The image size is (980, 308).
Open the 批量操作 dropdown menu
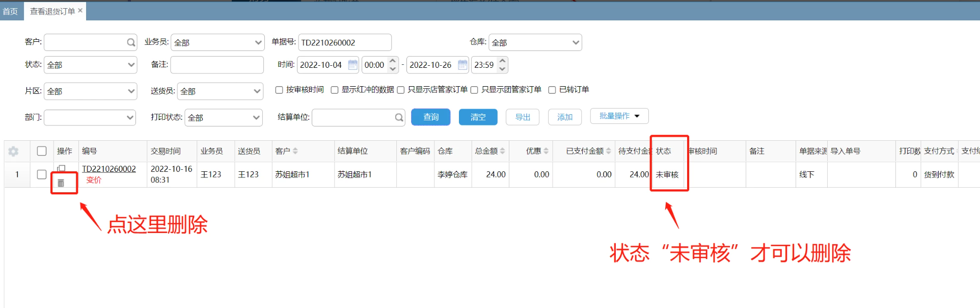619,116
